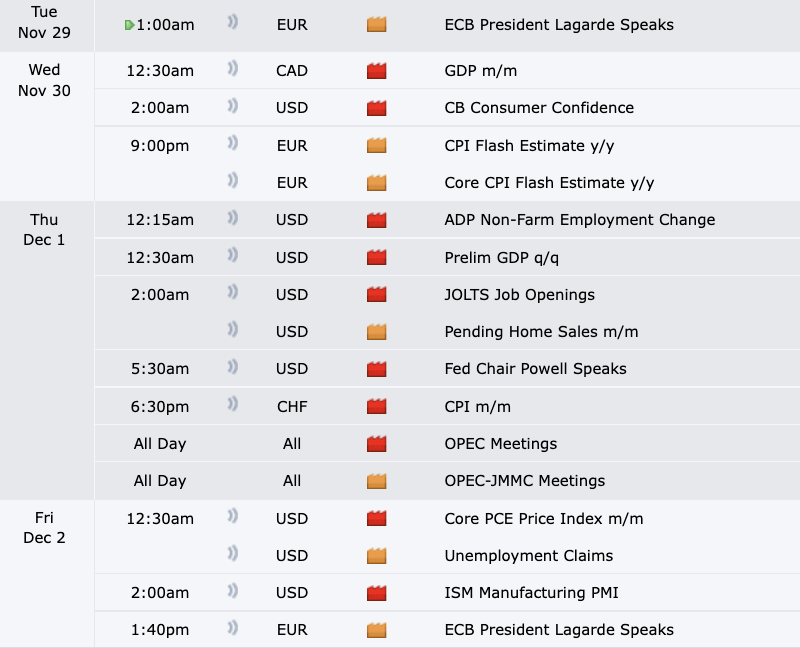Screen dimensions: 800x648
Task: Click the orange impact icon for CPI Flash Estimate y/y
Action: pos(377,146)
